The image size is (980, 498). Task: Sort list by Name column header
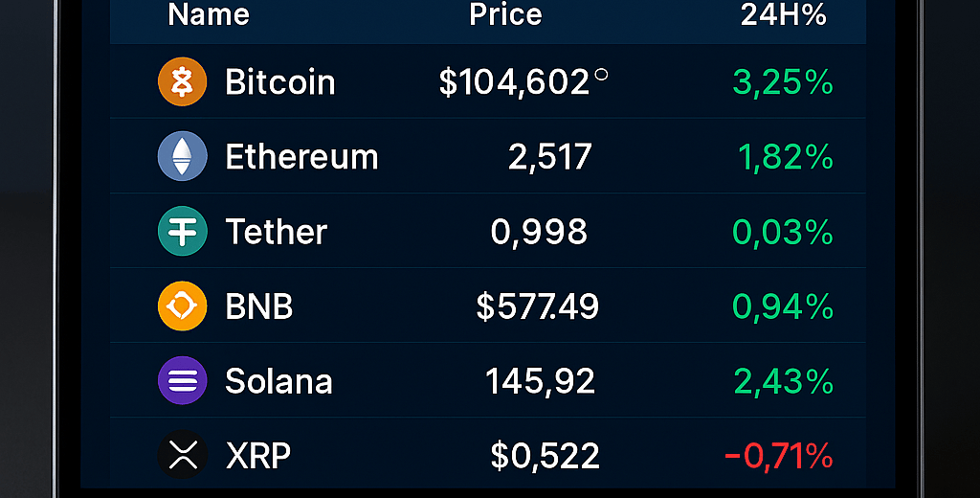pos(209,14)
